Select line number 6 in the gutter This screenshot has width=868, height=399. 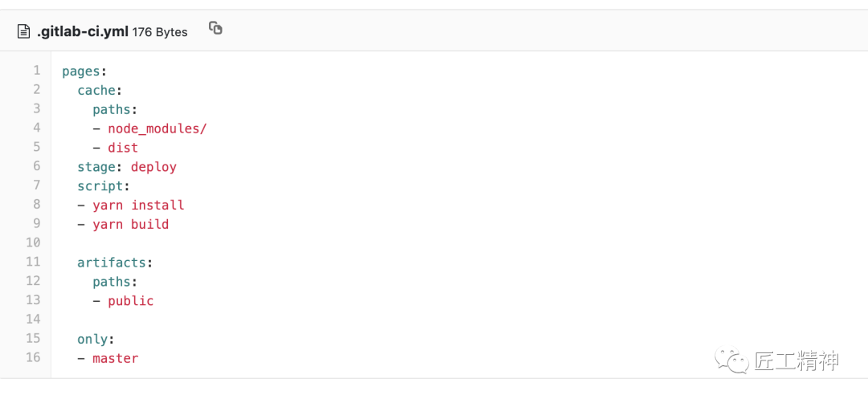click(x=36, y=166)
